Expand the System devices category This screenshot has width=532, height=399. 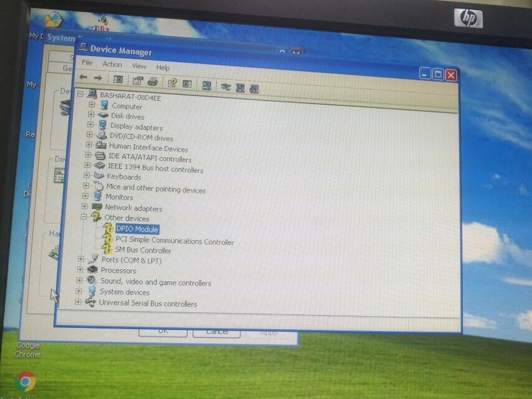[78, 291]
